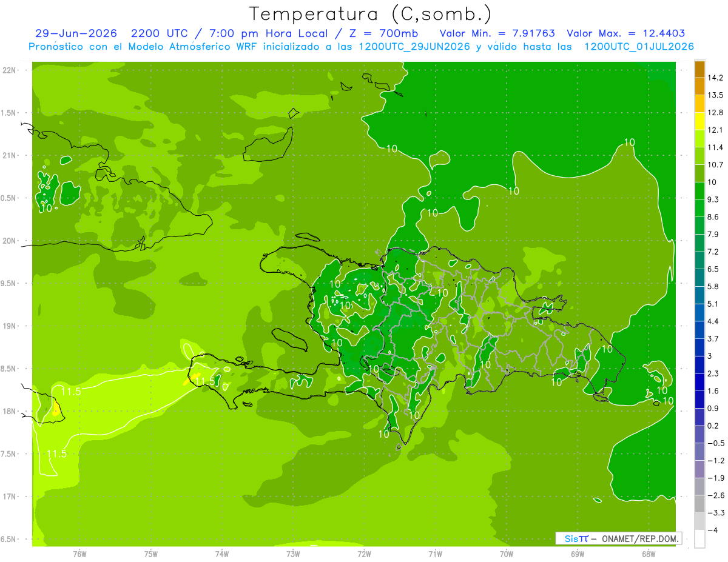
Task: Click the '73W' longitude axis label
Action: [293, 554]
